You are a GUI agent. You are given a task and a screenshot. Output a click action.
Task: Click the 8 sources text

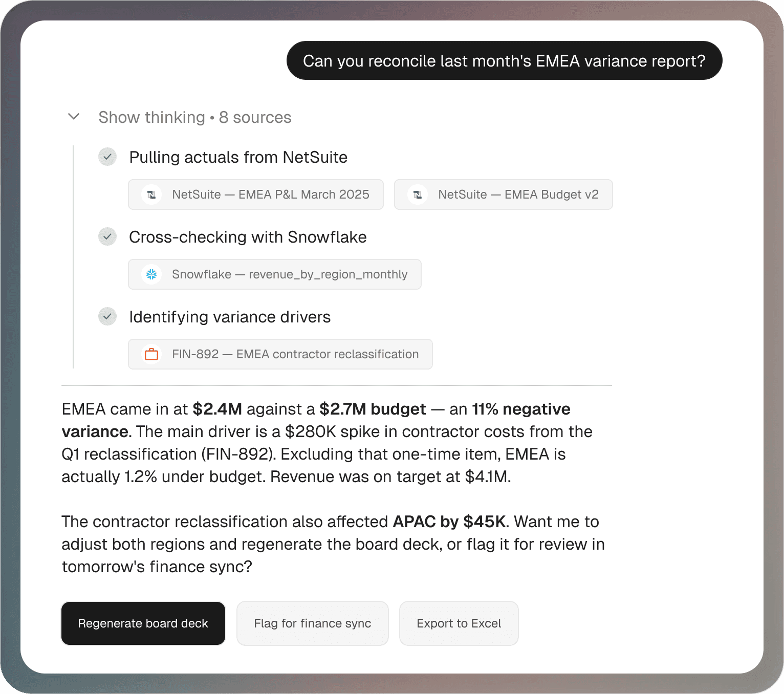coord(255,117)
